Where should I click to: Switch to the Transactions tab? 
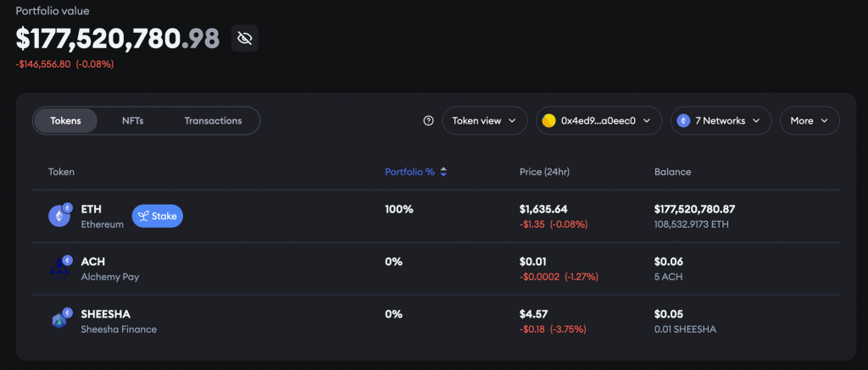coord(213,121)
